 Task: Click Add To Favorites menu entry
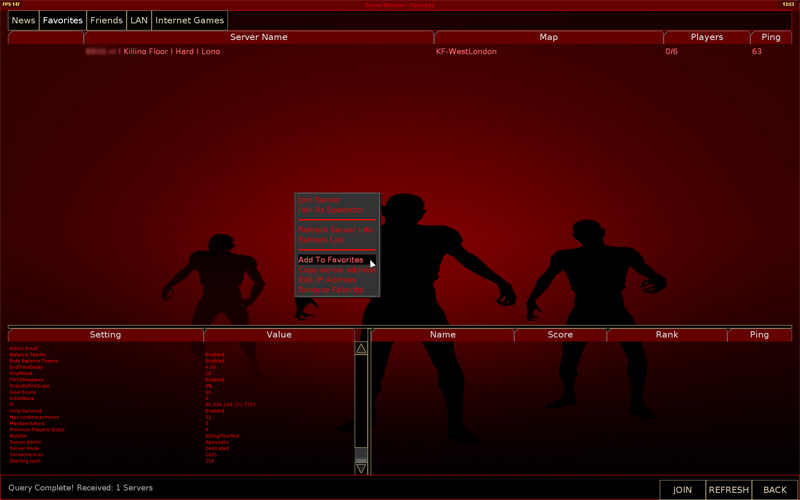click(x=337, y=260)
